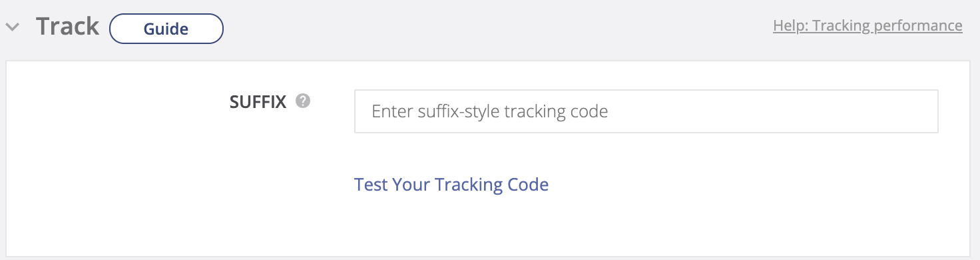Place cursor in the SUFFIX input
This screenshot has height=260, width=980.
click(646, 111)
